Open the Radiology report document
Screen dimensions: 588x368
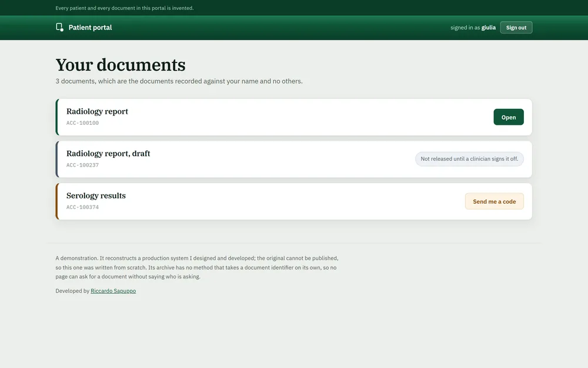coord(509,117)
